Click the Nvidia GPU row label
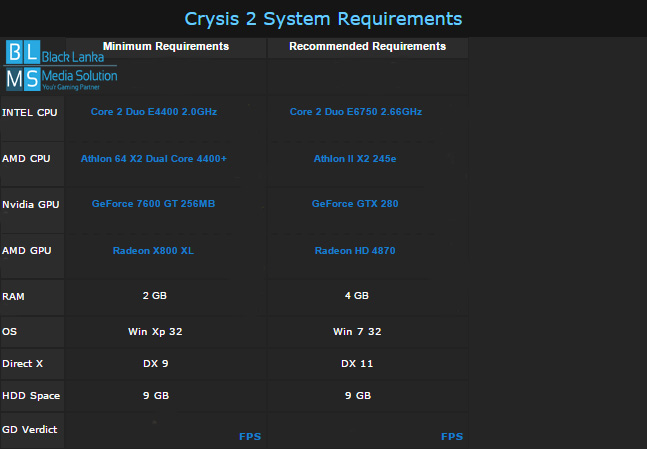This screenshot has width=647, height=449. pos(31,205)
